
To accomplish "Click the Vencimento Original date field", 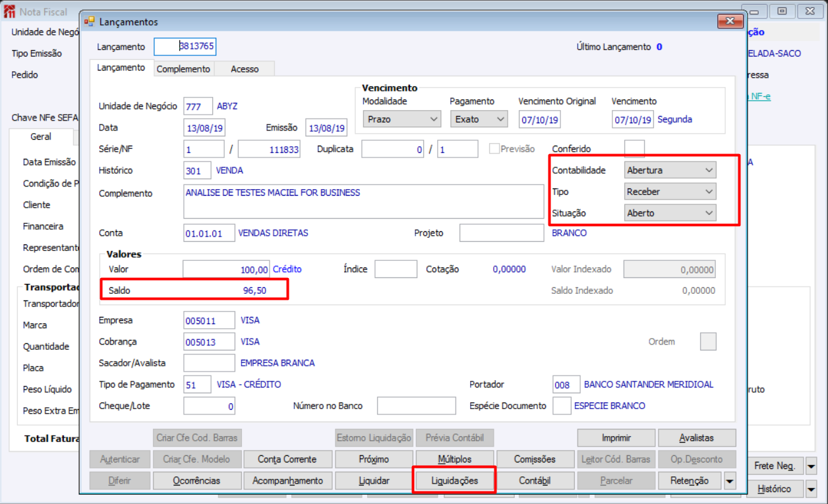I will pyautogui.click(x=539, y=119).
